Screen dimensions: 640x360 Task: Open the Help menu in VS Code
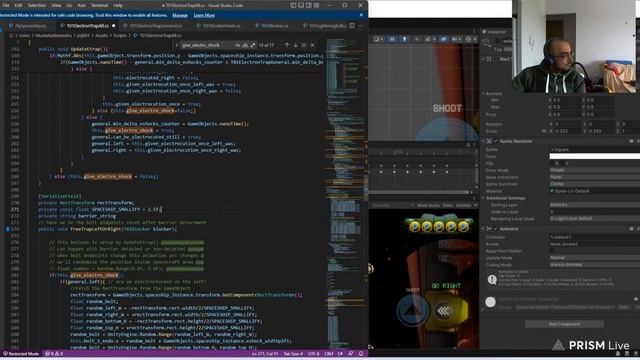pos(118,5)
